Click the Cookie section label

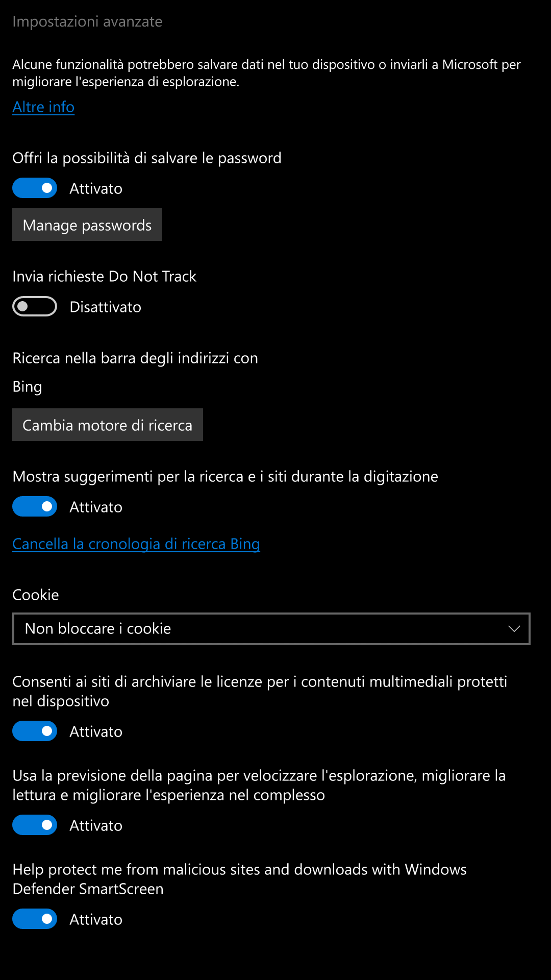[x=36, y=595]
